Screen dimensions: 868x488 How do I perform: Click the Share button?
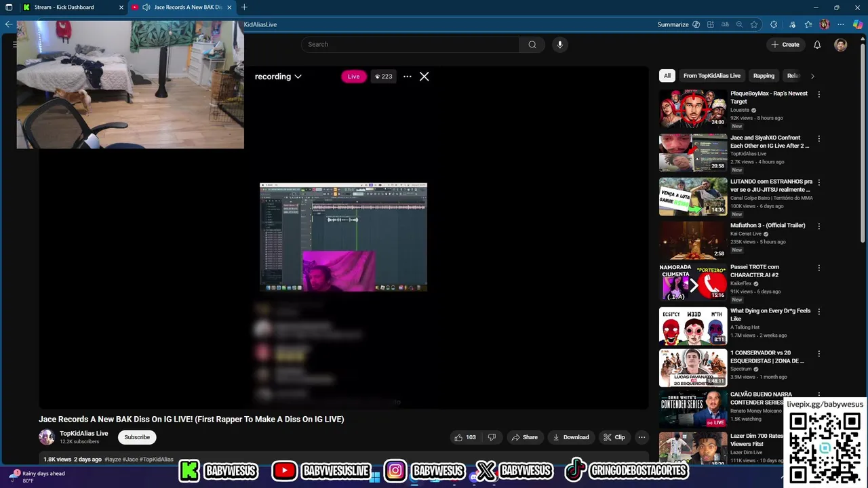(524, 437)
